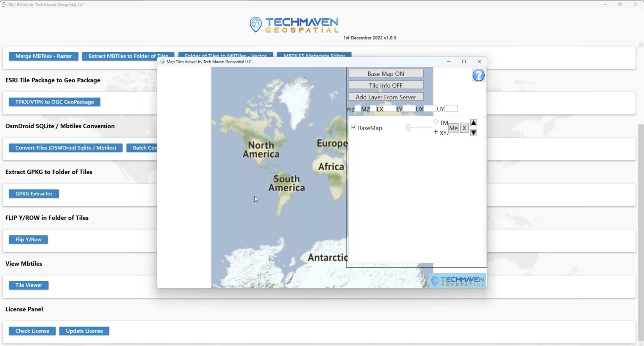Select the TMS radio button

click(x=436, y=122)
